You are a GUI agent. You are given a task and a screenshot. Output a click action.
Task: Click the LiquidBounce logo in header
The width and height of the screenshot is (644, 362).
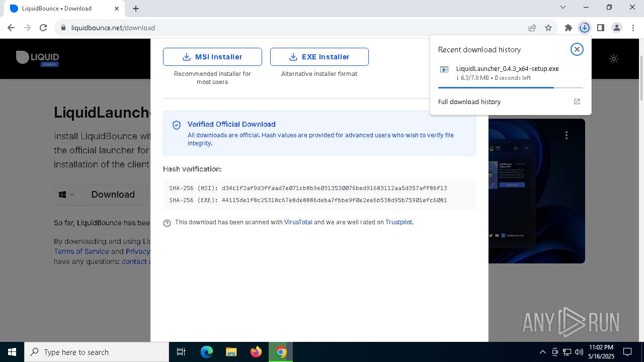point(38,58)
